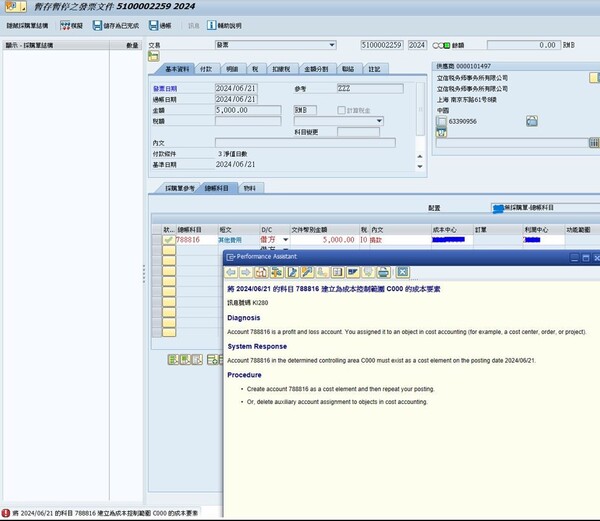Click the back arrow in Performance Assistant
The height and width of the screenshot is (521, 600).
click(231, 272)
